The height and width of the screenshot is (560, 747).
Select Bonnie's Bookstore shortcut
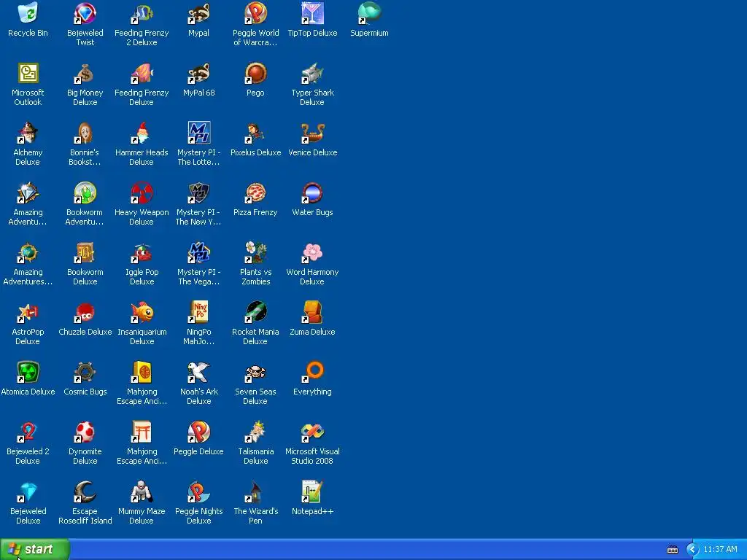(85, 133)
